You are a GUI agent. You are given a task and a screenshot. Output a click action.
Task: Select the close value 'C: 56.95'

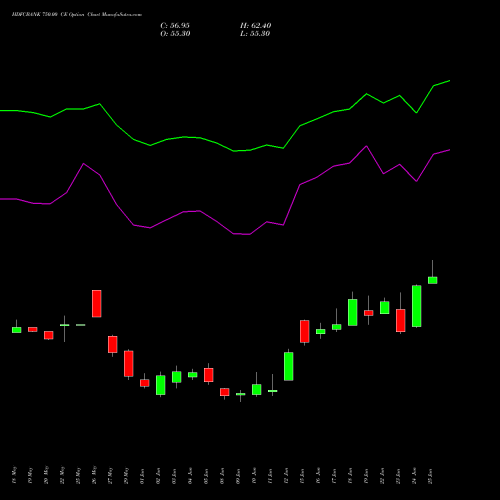[175, 26]
